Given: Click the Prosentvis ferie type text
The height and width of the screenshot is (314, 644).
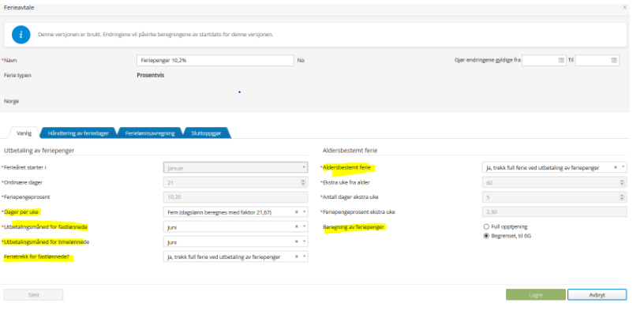Looking at the screenshot, I should 150,76.
